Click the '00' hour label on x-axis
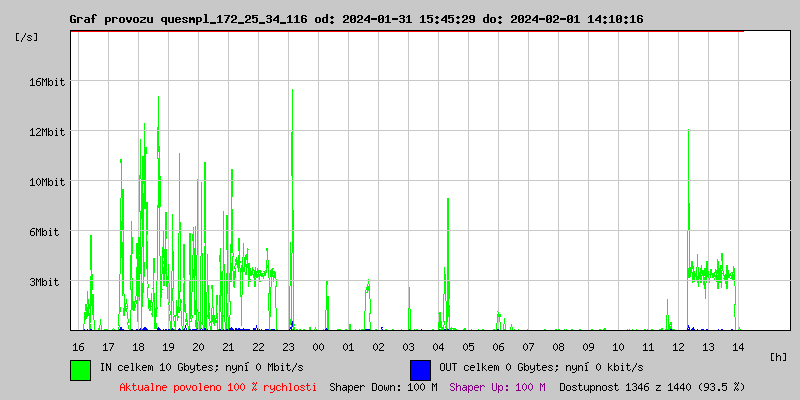The width and height of the screenshot is (800, 400). point(318,347)
